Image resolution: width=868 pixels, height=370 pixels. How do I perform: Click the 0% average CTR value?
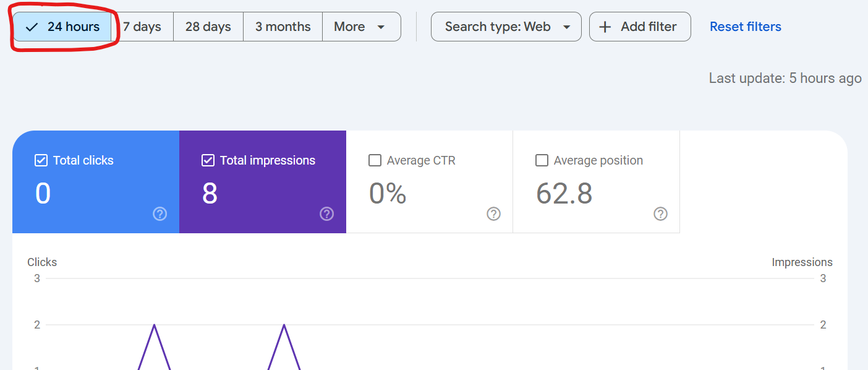[388, 193]
